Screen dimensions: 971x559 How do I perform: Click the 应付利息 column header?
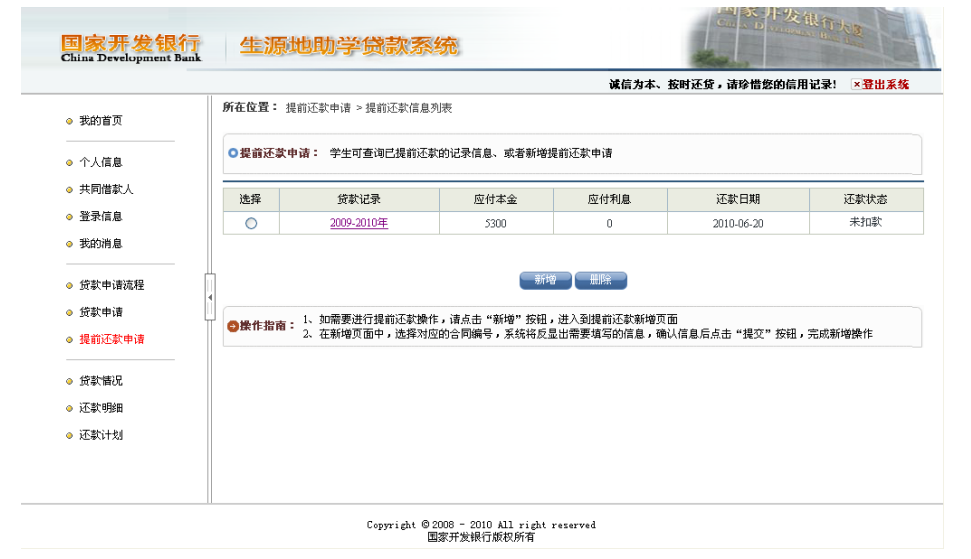tap(610, 199)
